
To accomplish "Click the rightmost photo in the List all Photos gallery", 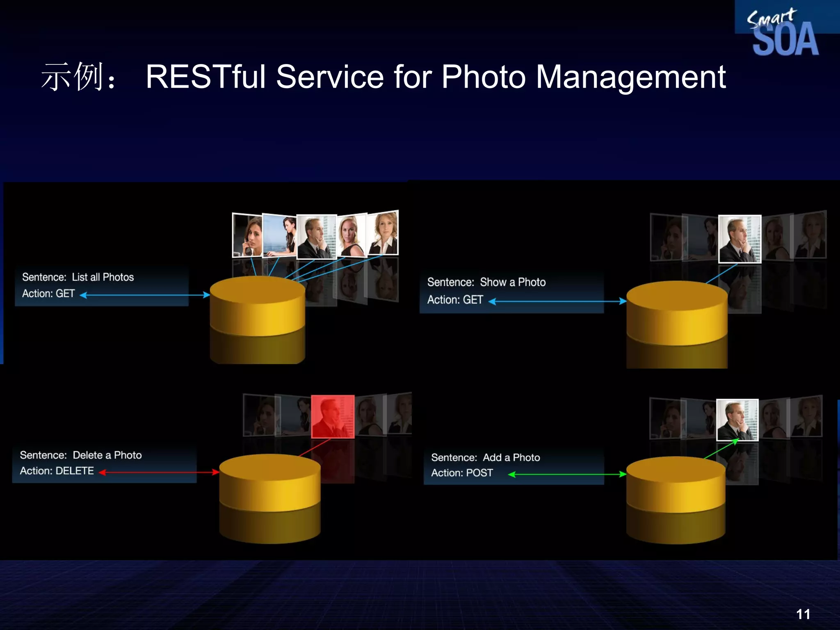I will coord(383,233).
